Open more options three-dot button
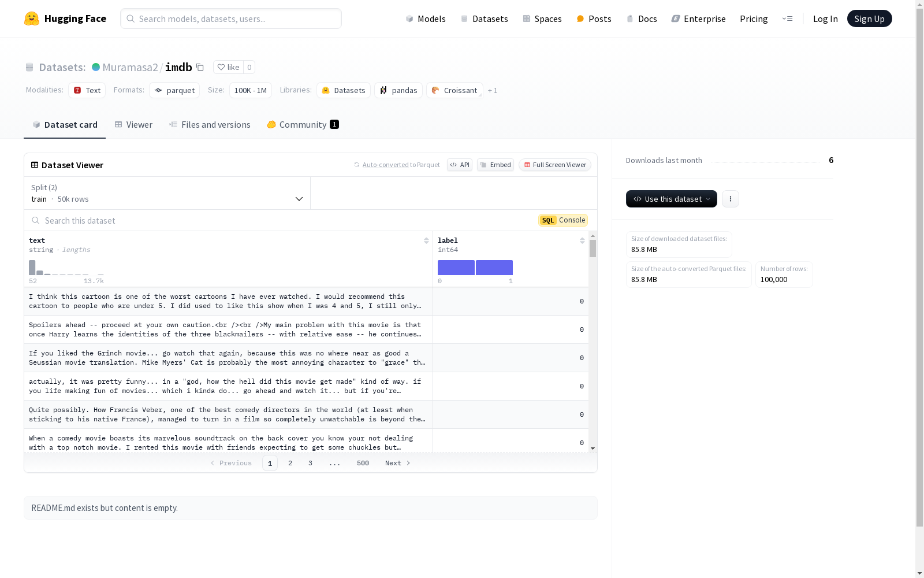 tap(731, 199)
